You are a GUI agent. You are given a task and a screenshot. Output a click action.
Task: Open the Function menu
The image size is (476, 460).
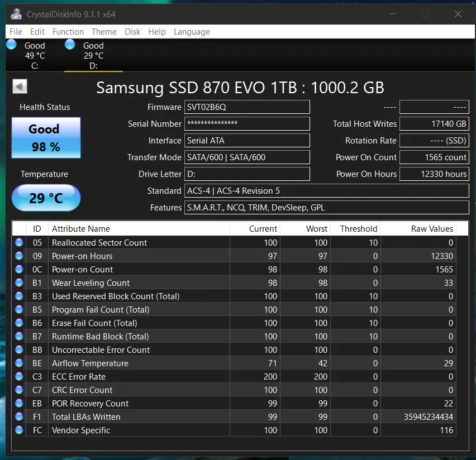(x=68, y=32)
